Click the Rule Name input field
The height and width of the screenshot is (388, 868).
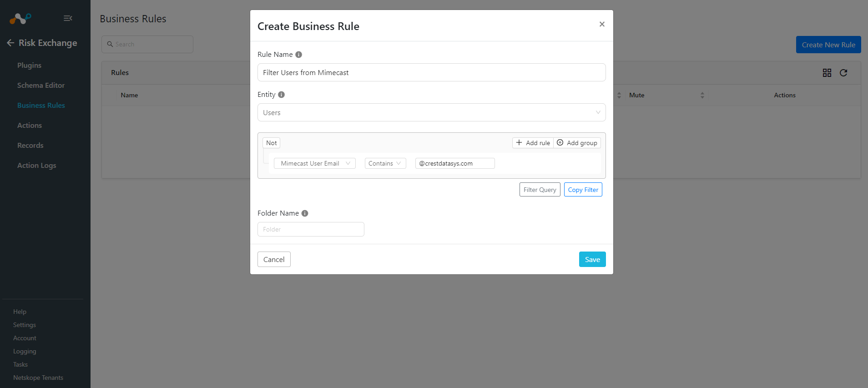(x=432, y=72)
